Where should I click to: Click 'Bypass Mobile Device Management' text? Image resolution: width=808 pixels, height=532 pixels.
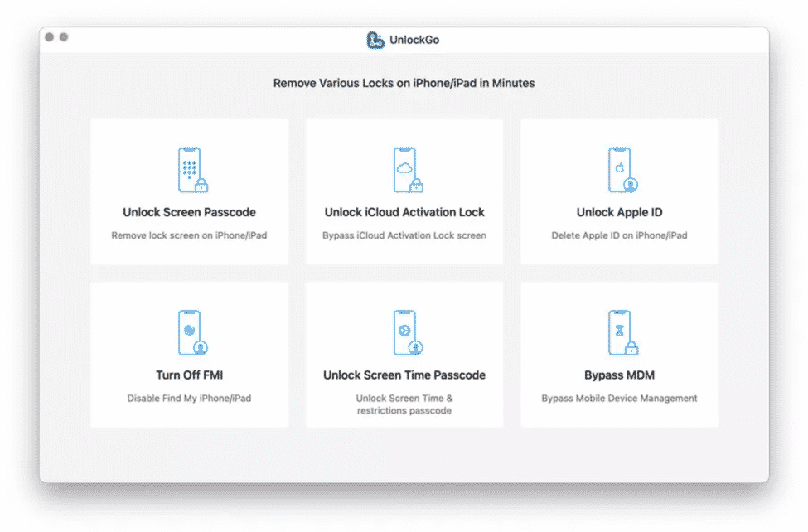[x=619, y=398]
